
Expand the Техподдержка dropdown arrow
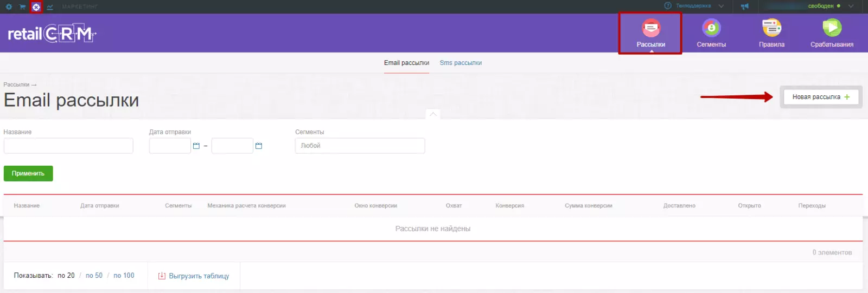click(x=721, y=6)
